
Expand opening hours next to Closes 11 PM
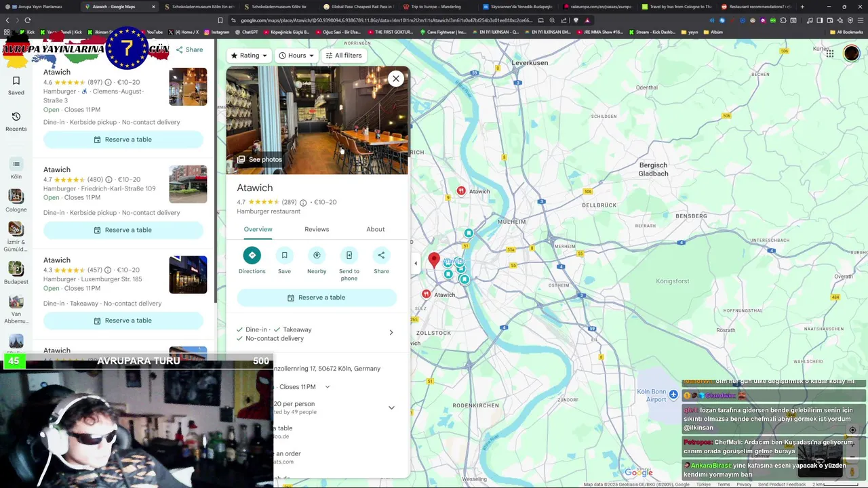327,387
